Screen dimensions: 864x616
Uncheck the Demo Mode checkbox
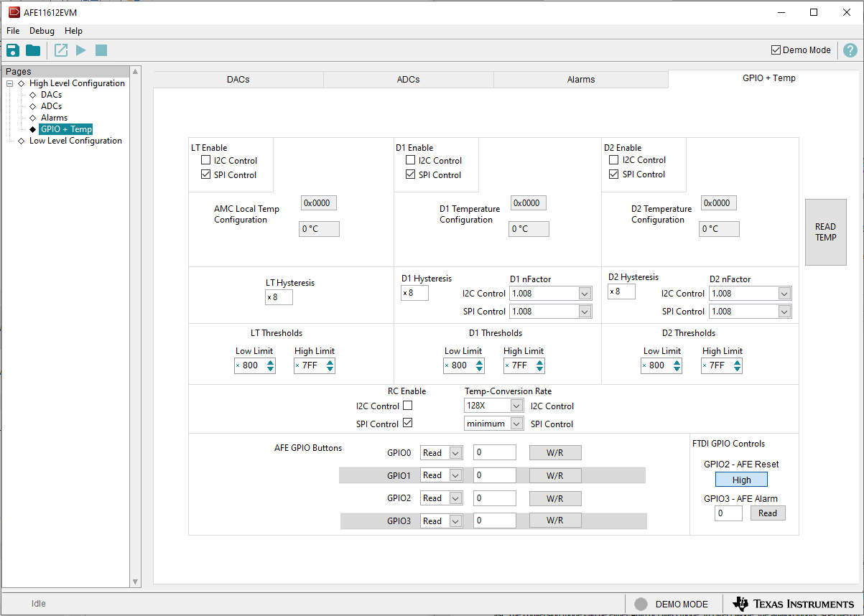pos(776,50)
